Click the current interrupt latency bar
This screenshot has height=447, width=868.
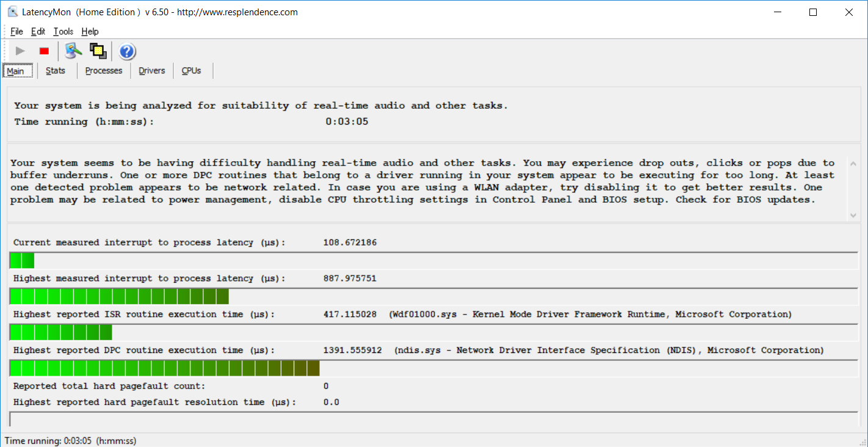[434, 260]
